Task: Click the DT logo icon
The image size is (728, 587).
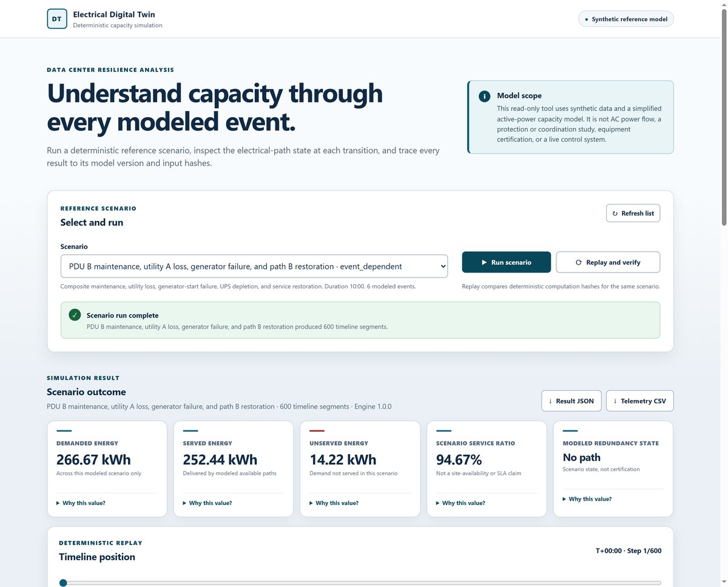Action: pos(57,19)
